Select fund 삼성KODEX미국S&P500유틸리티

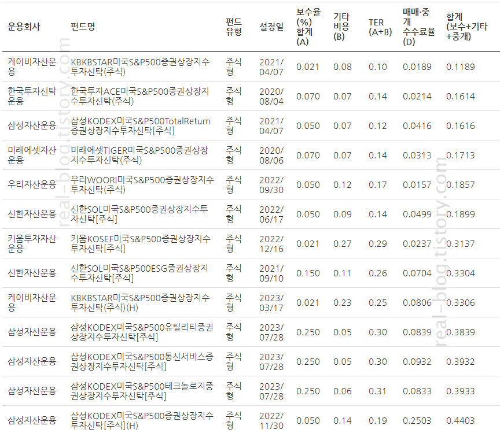pyautogui.click(x=142, y=332)
